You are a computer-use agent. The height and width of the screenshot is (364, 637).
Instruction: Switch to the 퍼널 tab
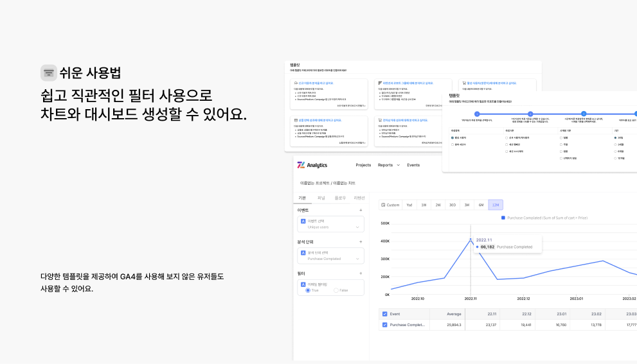pyautogui.click(x=321, y=198)
